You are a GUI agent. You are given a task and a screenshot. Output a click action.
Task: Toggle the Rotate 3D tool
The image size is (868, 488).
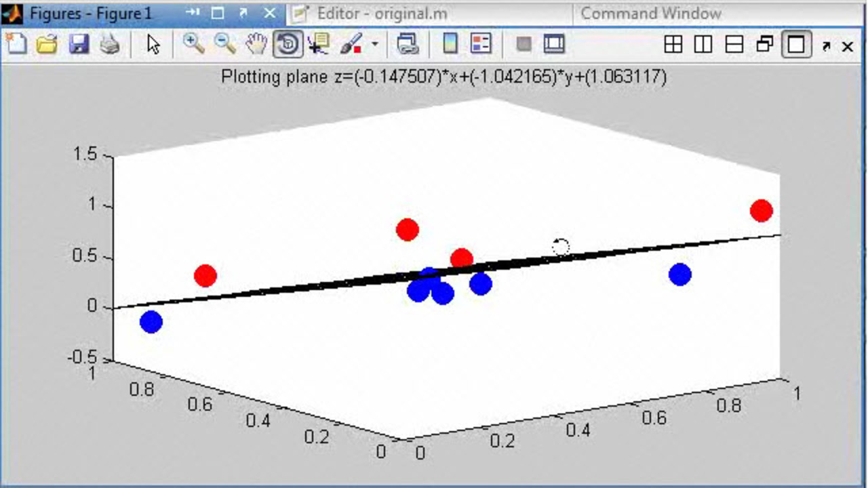[x=288, y=45]
